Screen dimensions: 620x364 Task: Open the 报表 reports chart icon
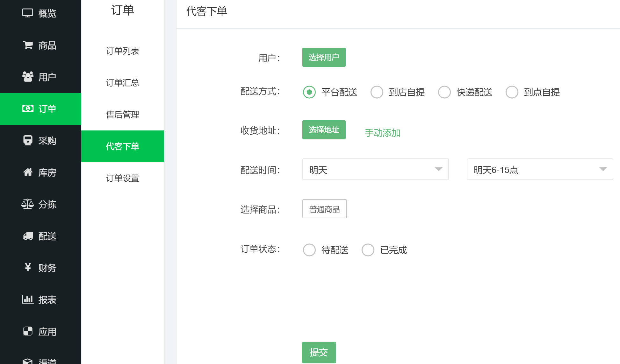[x=27, y=299]
